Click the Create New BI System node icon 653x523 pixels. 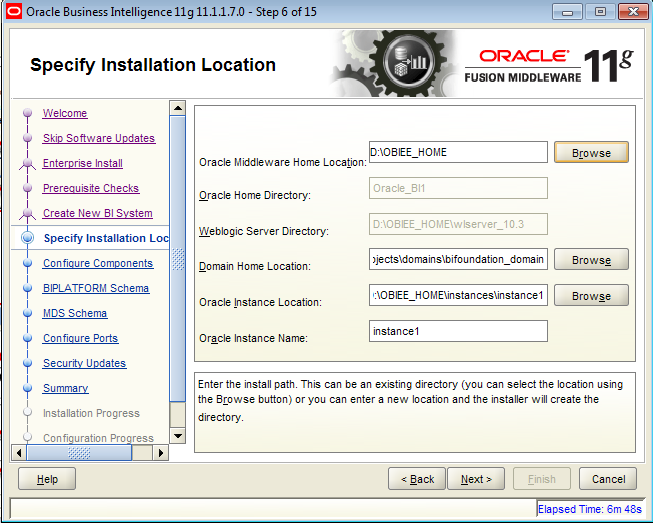click(27, 213)
